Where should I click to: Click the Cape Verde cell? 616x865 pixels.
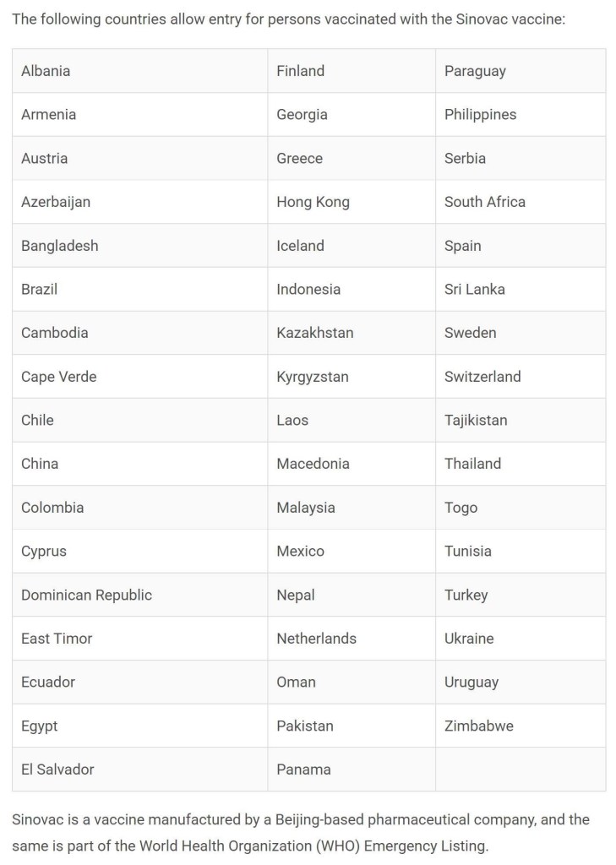59,377
